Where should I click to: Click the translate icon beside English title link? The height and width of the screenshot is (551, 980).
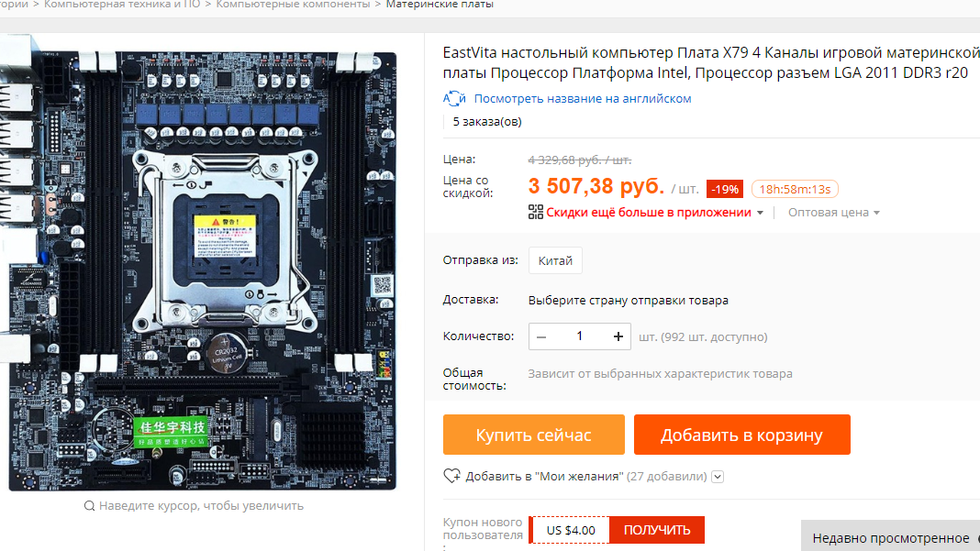tap(454, 99)
